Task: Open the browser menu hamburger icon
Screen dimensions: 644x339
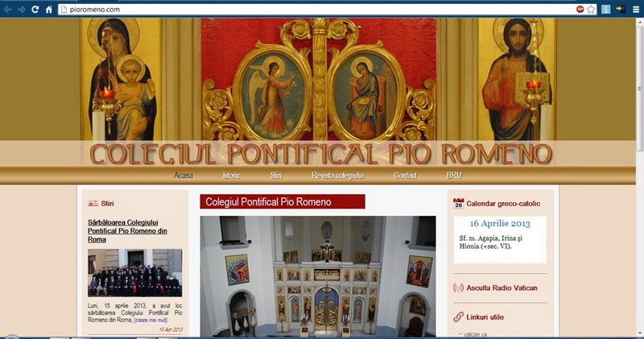Action: tap(636, 9)
